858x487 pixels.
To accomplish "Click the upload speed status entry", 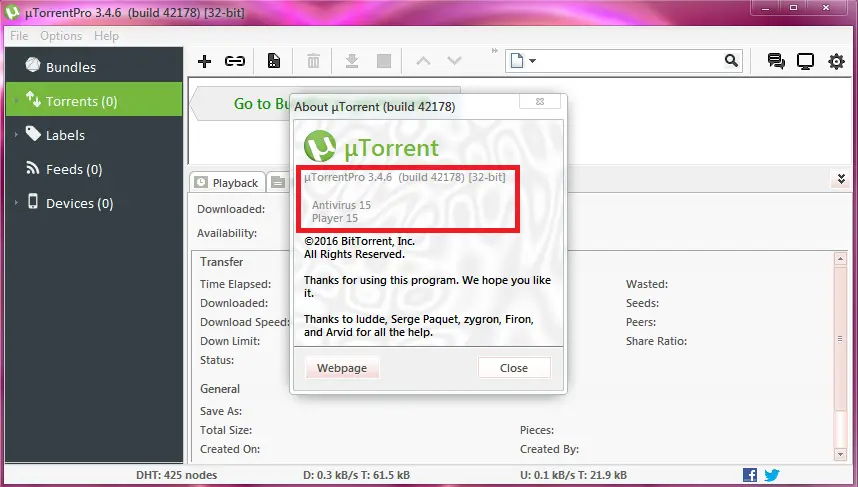I will click(x=573, y=475).
